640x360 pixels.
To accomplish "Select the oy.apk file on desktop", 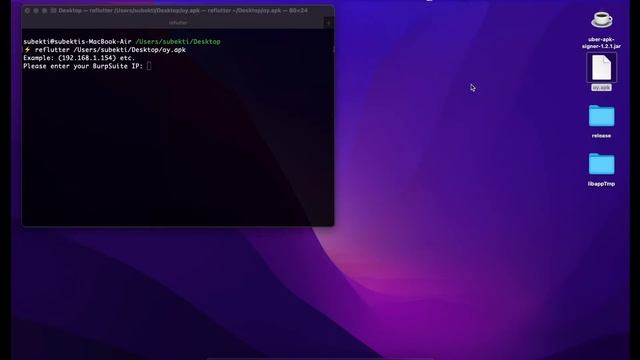I will [602, 68].
